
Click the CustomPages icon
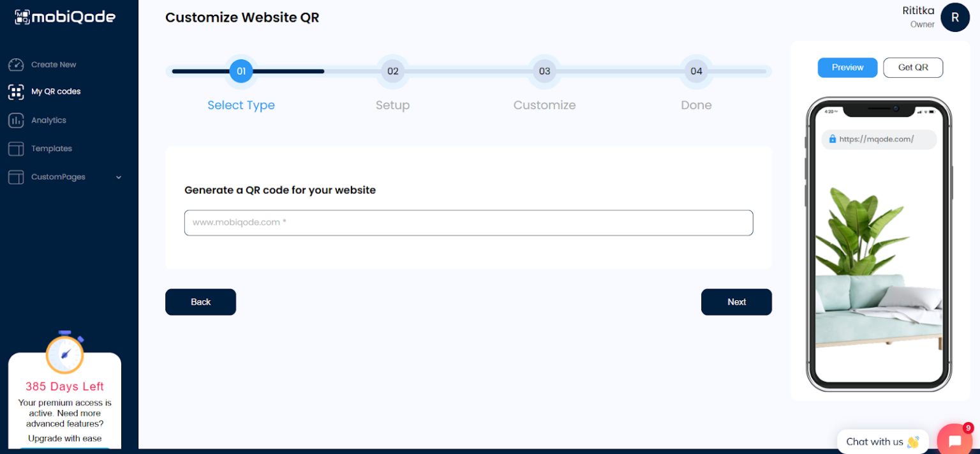(x=15, y=177)
